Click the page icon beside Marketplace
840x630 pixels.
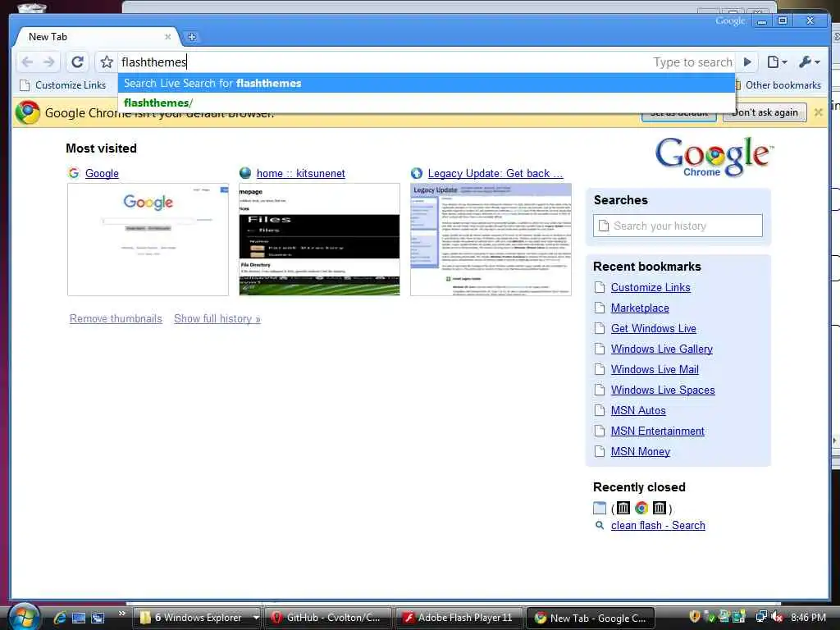[600, 308]
